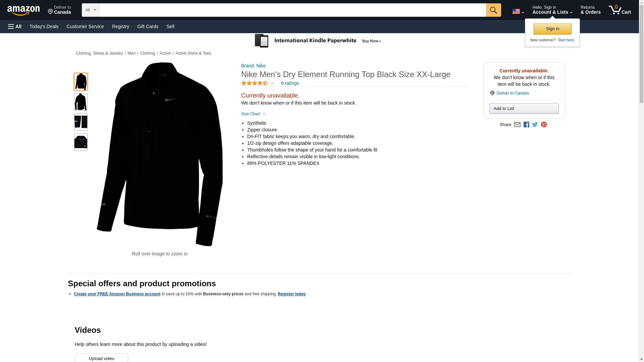Click the Add to List button

tap(524, 109)
